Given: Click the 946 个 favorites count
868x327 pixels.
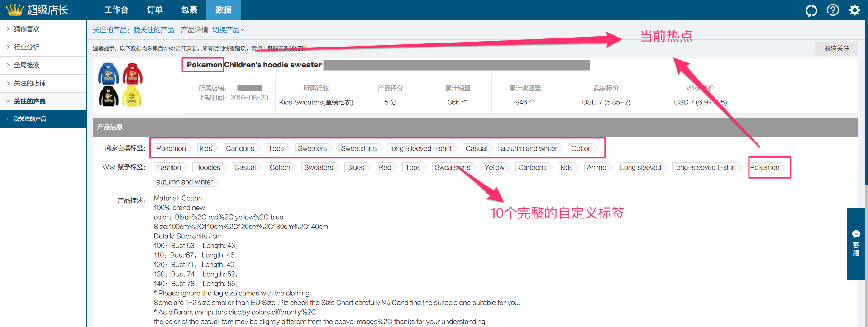Looking at the screenshot, I should click(x=525, y=102).
